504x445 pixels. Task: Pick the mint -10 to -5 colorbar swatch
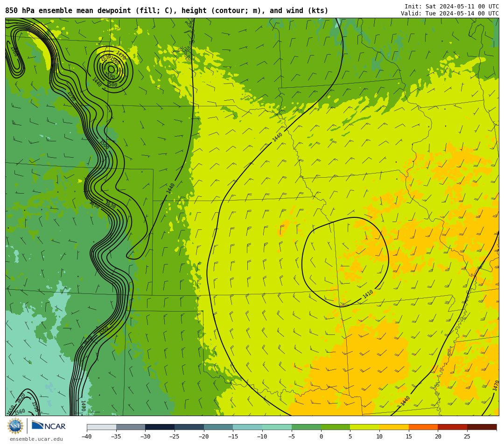pos(277,427)
